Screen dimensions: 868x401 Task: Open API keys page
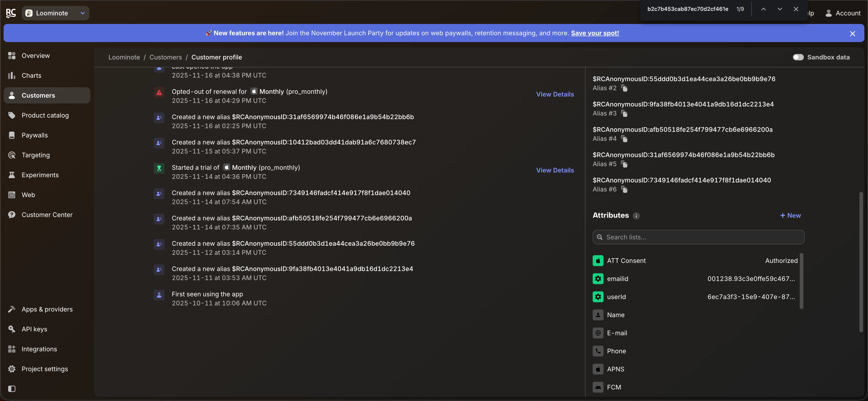click(x=34, y=329)
